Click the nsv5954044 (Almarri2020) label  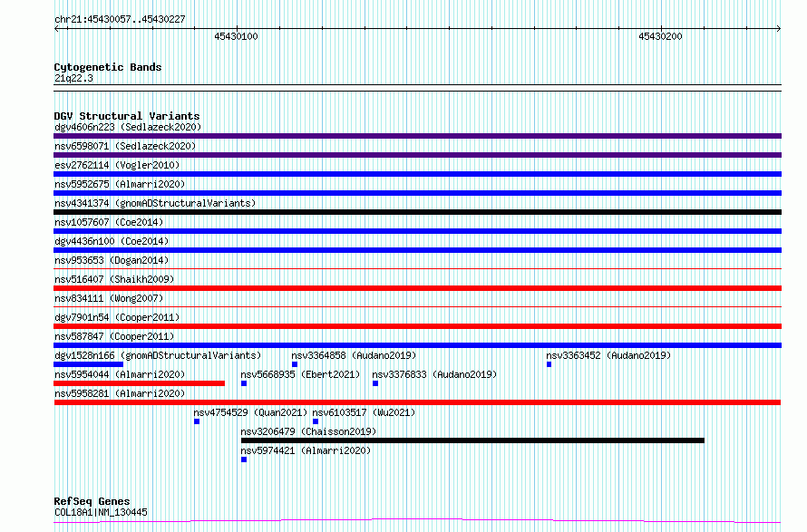click(120, 374)
